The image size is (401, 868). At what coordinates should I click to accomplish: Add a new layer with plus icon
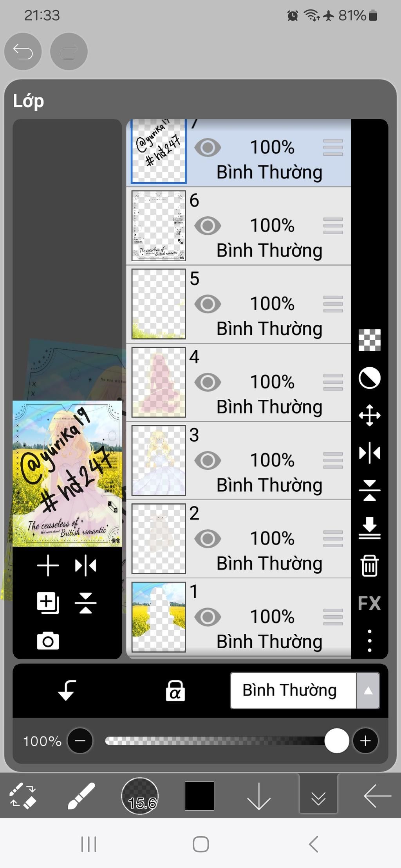(48, 566)
